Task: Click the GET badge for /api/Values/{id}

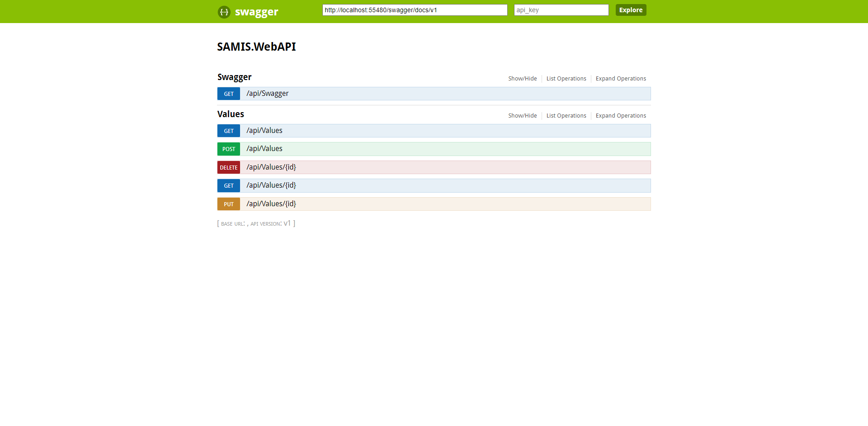Action: pos(229,185)
